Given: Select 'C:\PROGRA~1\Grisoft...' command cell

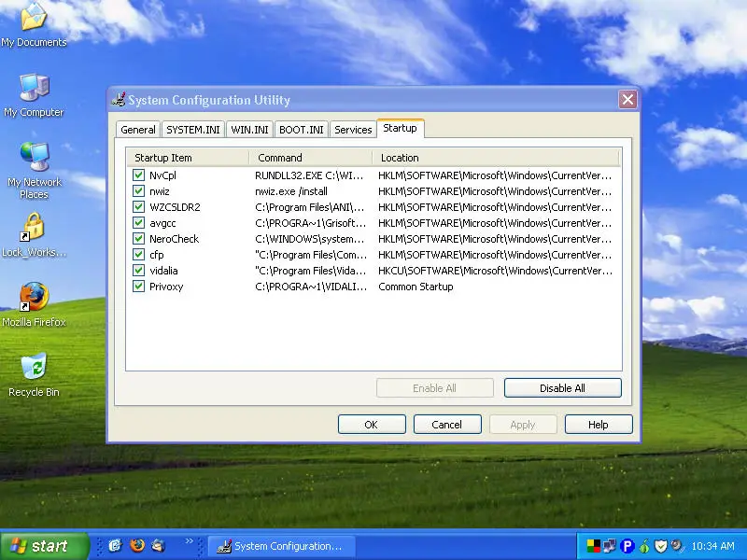Looking at the screenshot, I should coord(311,223).
